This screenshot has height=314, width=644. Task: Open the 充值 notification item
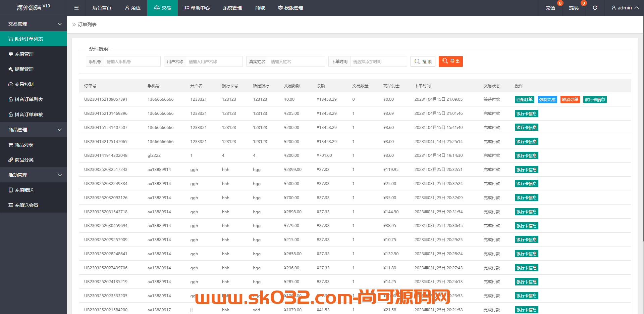550,8
